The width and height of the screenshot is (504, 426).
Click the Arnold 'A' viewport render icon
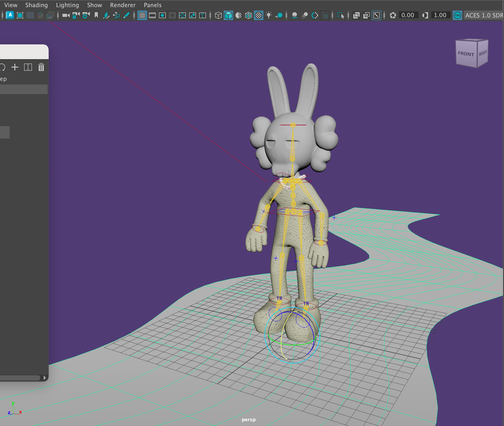coord(10,15)
